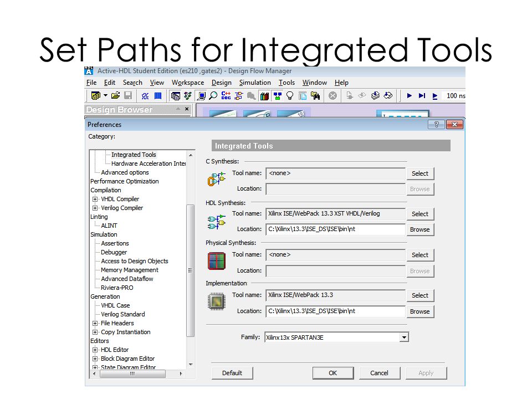Screen dimensions: 532x399
Task: Click the floppy disk save icon
Action: 128,96
